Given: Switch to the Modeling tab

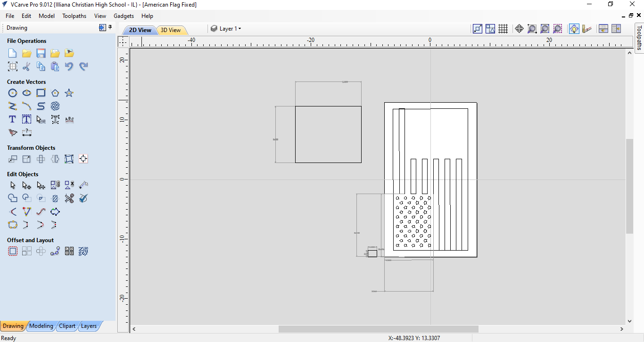Looking at the screenshot, I should [41, 326].
